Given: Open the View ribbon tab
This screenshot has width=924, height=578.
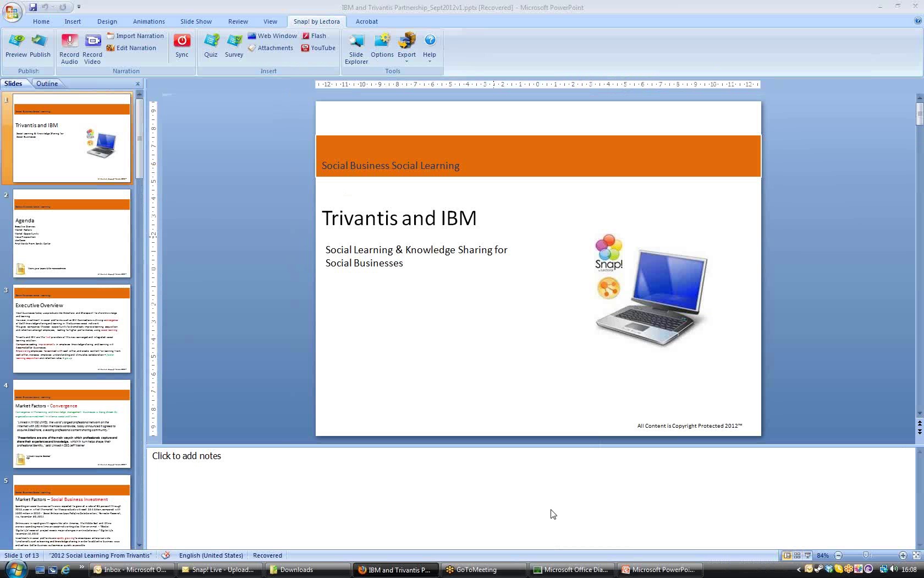Looking at the screenshot, I should [270, 21].
